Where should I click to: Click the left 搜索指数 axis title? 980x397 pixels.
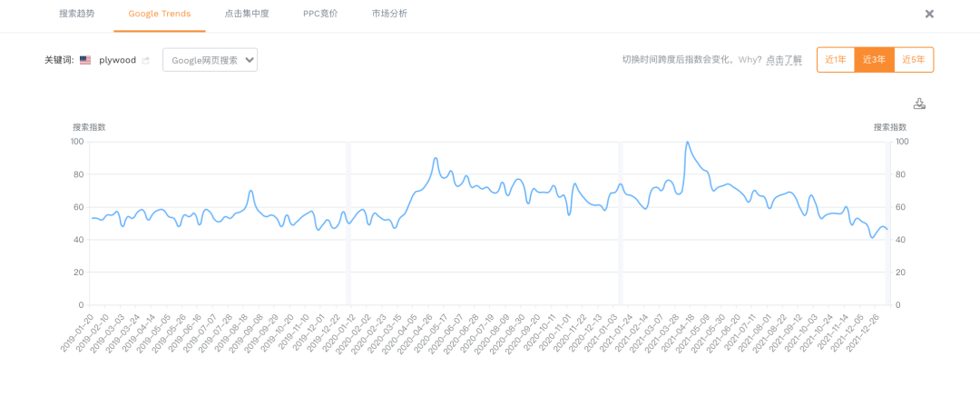(x=89, y=127)
